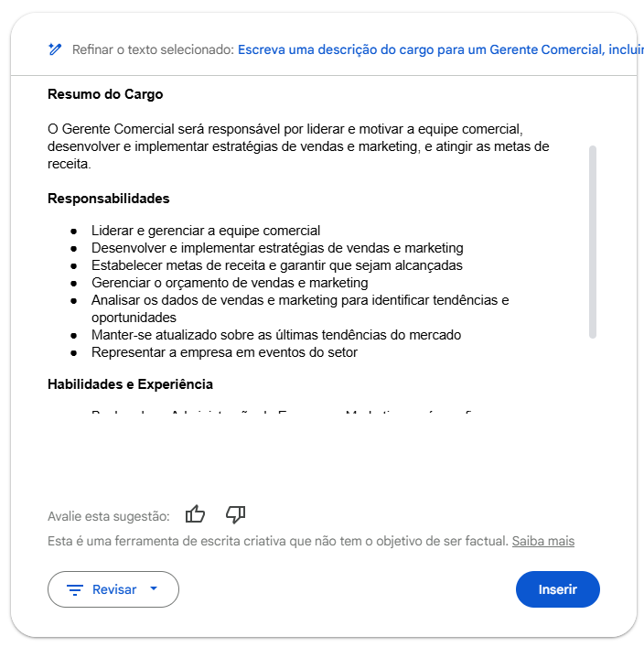Screen dimensions: 644x647
Task: Click bullet Liderar e gerenciar a equipe comercial
Action: tap(206, 231)
